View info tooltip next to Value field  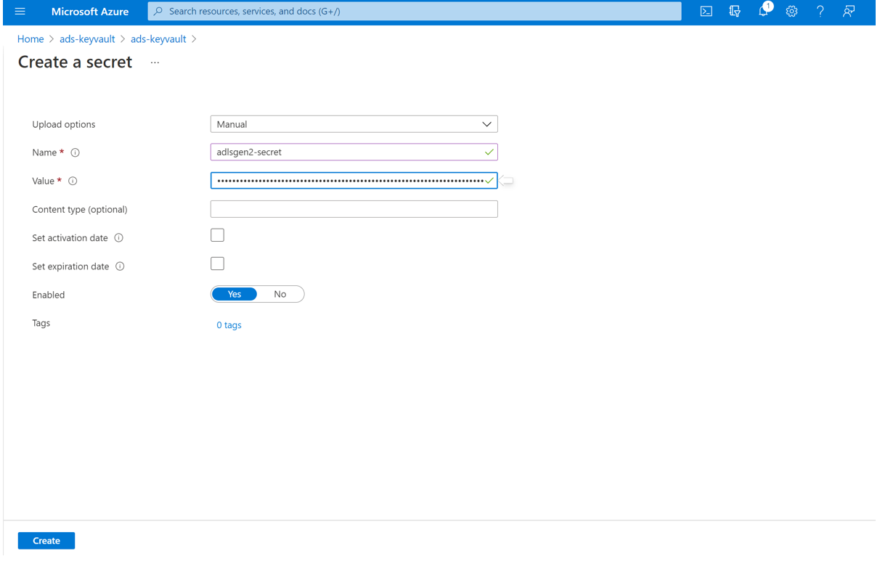(x=72, y=180)
